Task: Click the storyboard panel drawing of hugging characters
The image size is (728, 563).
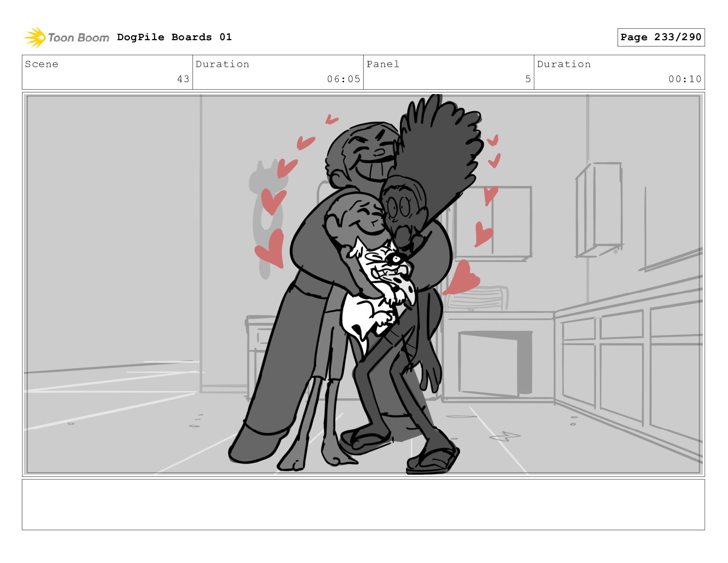Action: pos(363,284)
